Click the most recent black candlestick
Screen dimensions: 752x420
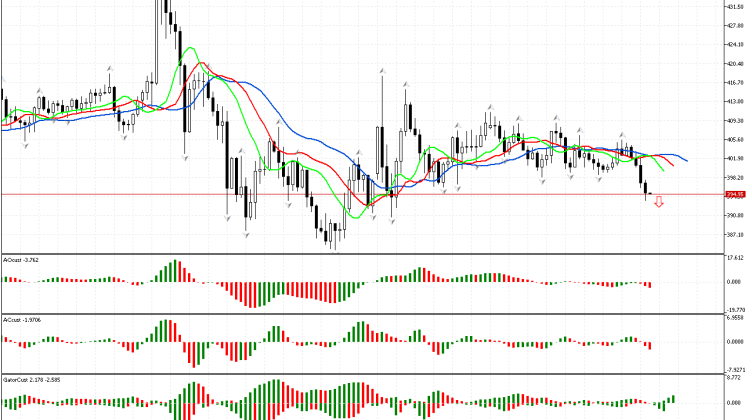[x=647, y=188]
